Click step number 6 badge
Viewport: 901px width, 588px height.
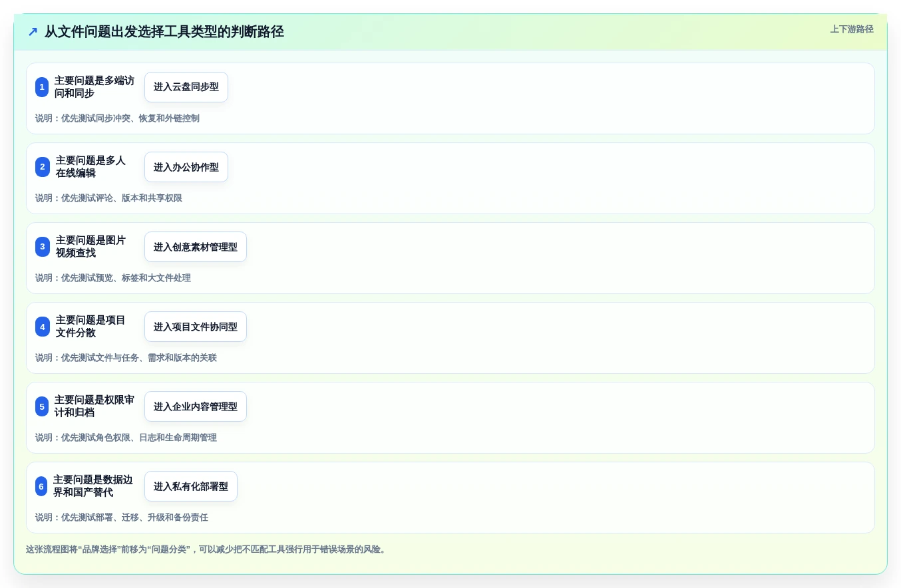41,486
